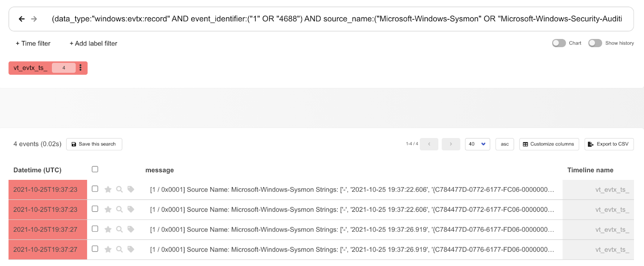Open Customize columns

(549, 144)
